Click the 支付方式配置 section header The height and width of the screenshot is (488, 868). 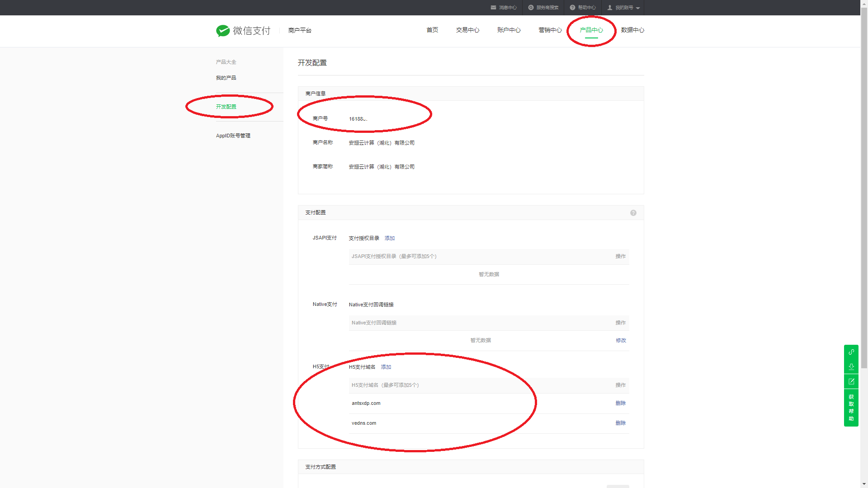(x=321, y=467)
